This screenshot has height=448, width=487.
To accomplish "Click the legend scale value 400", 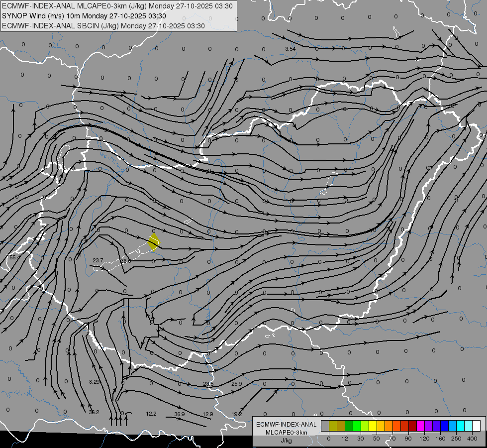I will coord(472,439).
